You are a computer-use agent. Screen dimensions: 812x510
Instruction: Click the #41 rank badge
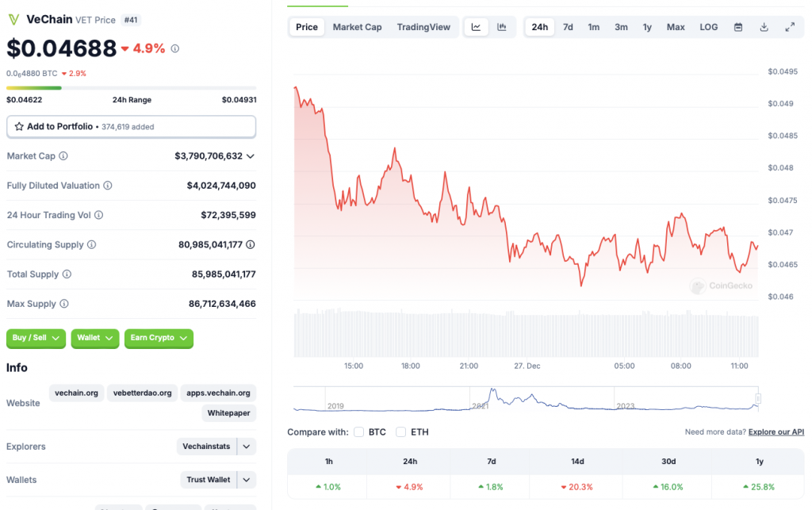tap(131, 20)
